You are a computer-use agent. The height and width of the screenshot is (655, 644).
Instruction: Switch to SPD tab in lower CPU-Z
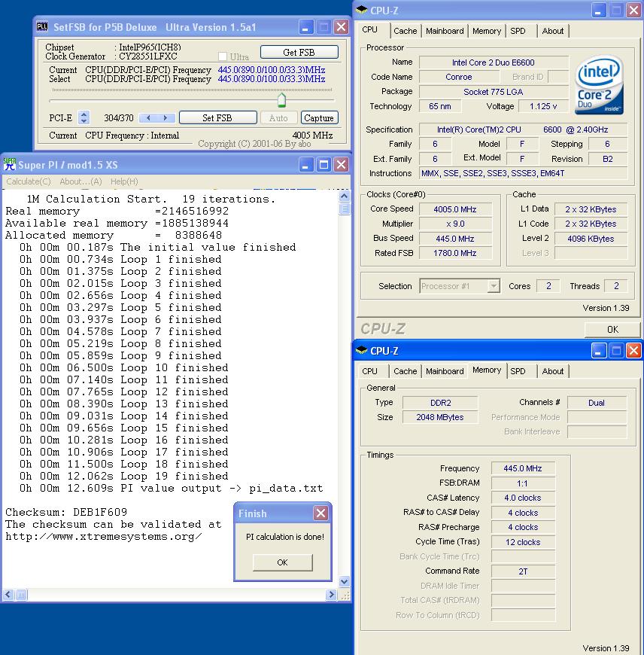click(x=518, y=371)
